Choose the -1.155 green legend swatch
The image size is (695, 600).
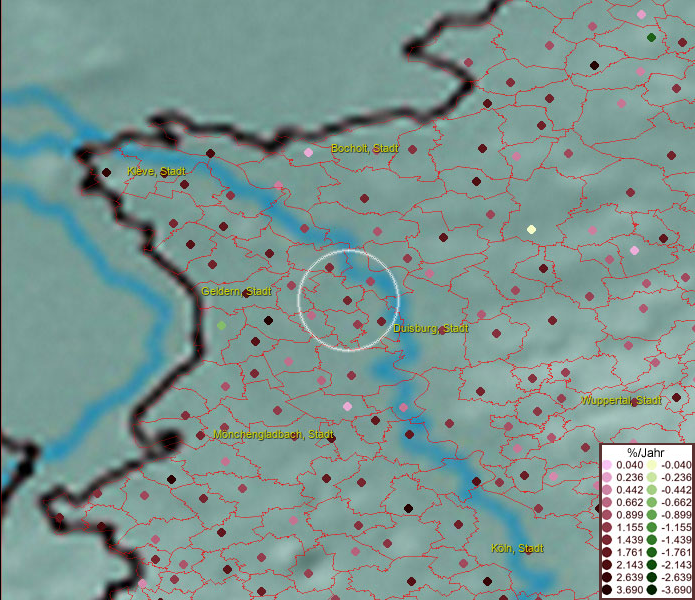[x=652, y=527]
